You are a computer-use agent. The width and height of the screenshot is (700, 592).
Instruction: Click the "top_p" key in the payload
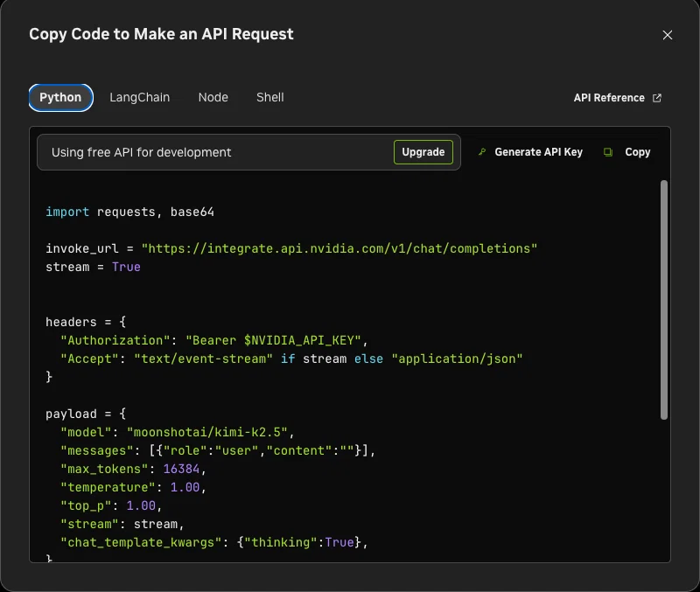pos(86,505)
